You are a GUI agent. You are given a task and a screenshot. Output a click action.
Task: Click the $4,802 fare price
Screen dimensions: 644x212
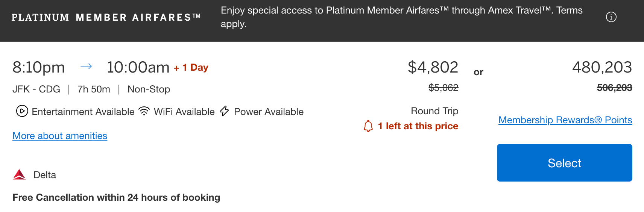click(x=433, y=67)
